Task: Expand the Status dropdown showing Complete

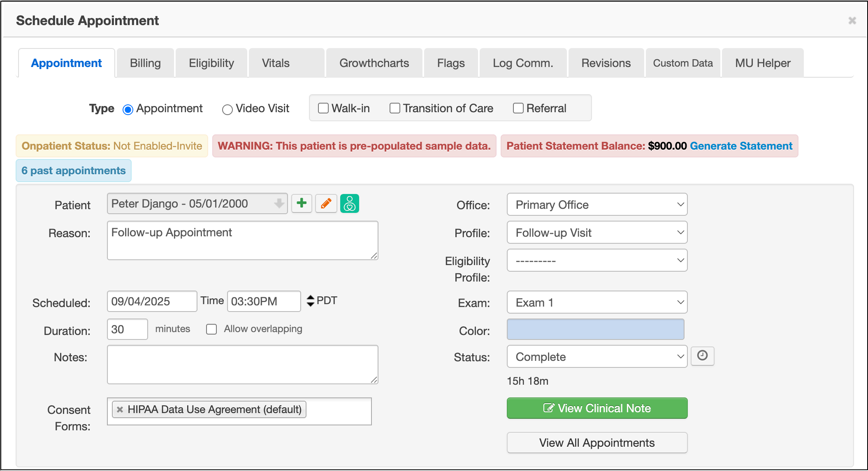Action: (596, 356)
